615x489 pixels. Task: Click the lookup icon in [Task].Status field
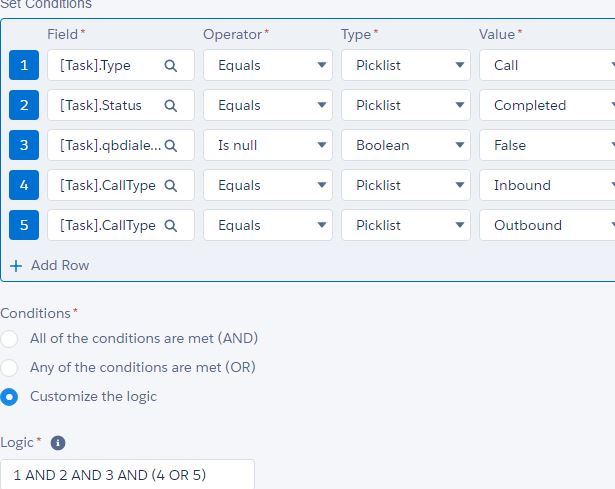click(x=171, y=106)
